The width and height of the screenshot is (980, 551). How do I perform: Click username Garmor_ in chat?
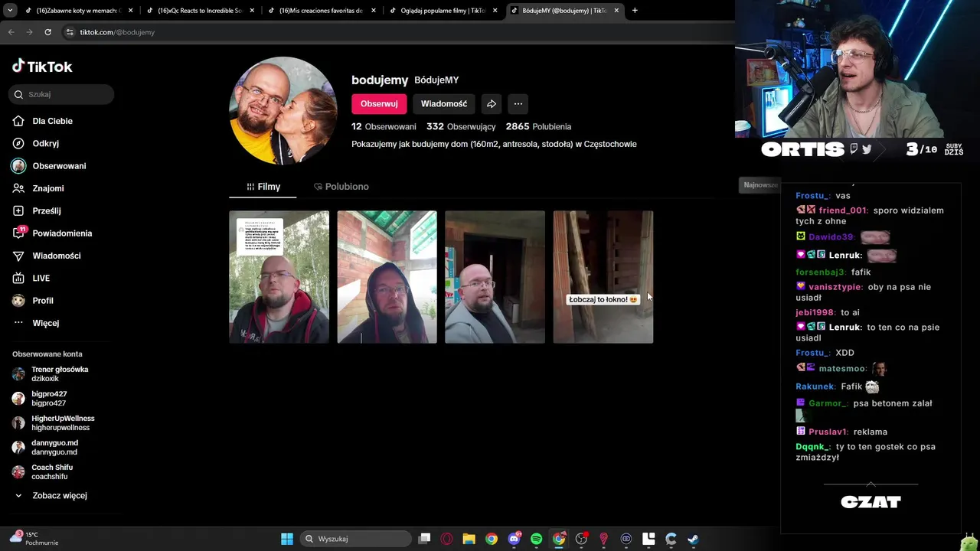tap(828, 403)
